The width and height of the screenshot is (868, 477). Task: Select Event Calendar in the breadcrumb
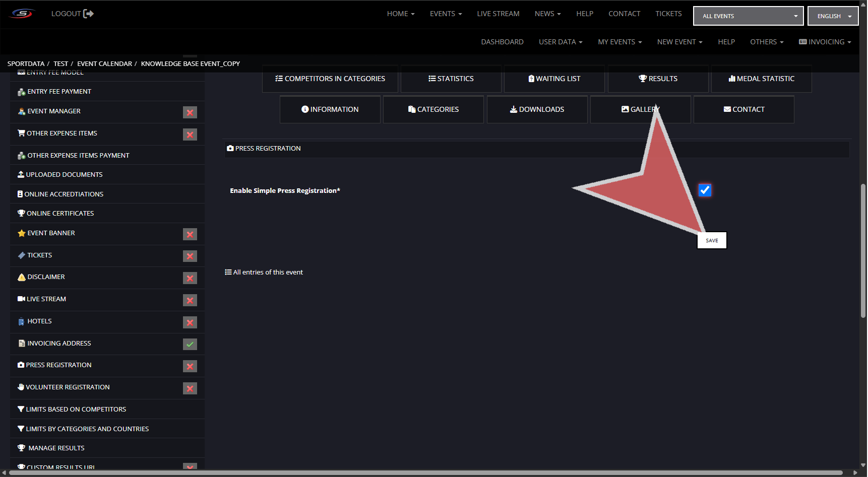click(x=104, y=63)
